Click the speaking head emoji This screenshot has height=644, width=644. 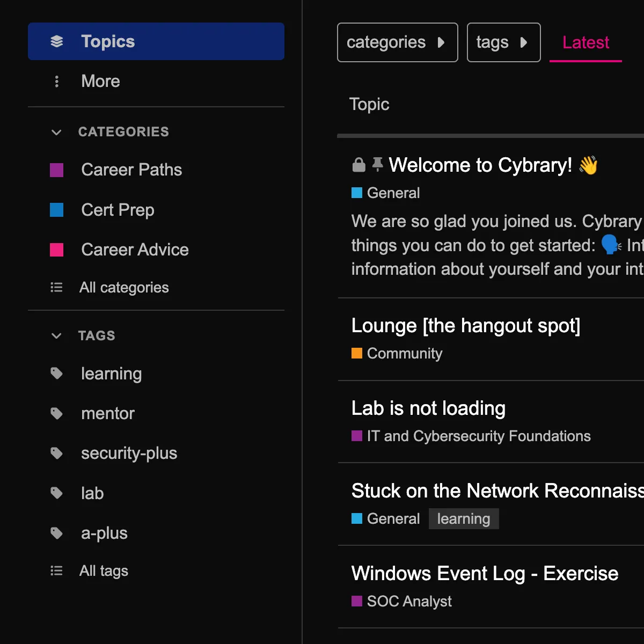point(611,245)
